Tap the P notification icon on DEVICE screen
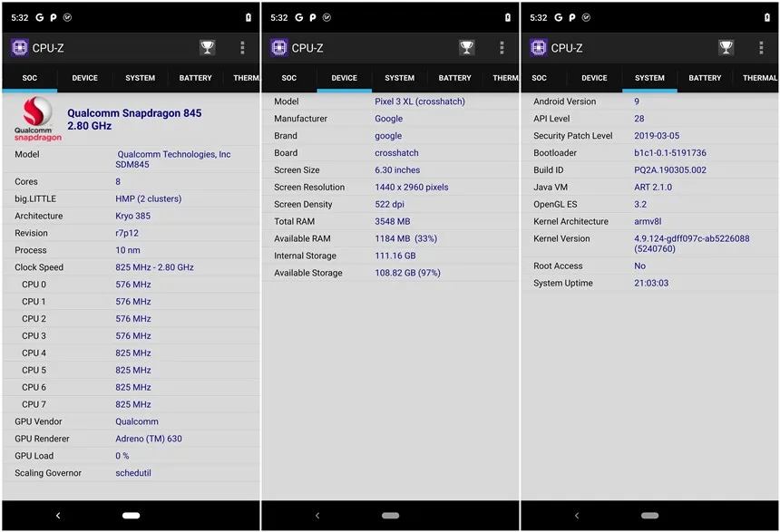This screenshot has width=780, height=532. 312,17
